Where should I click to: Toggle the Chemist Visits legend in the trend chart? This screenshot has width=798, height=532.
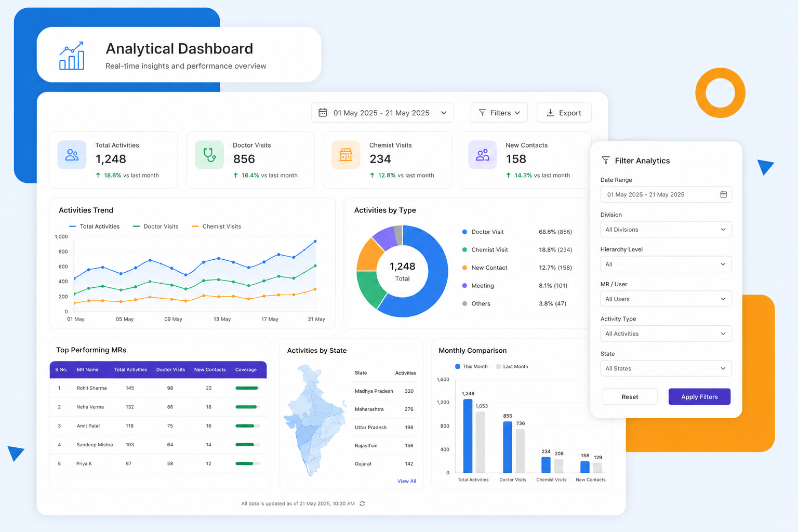(217, 227)
